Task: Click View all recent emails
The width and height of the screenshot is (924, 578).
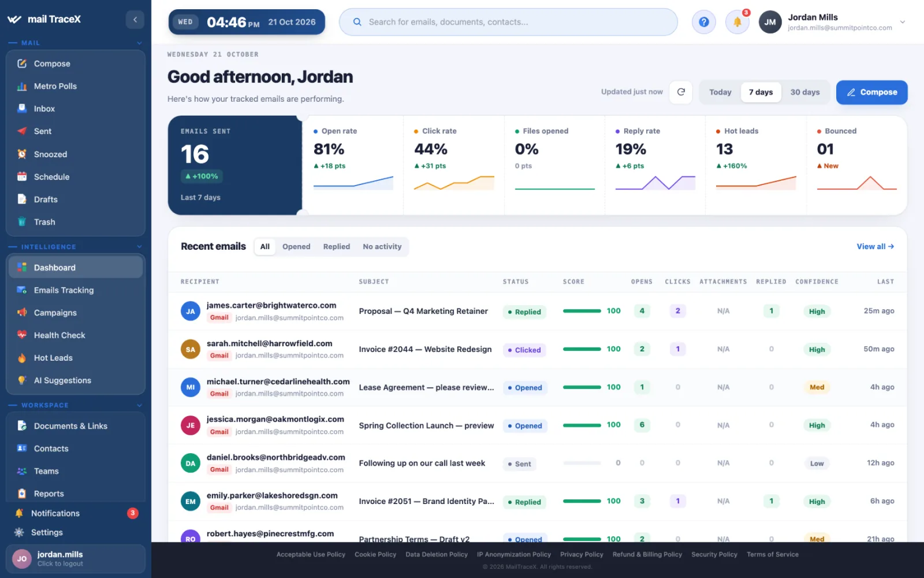Action: click(875, 246)
